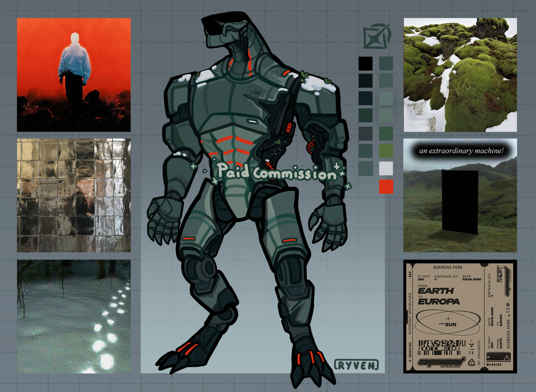This screenshot has height=392, width=536.
Task: Pick the moss green color swatch
Action: pos(386,151)
